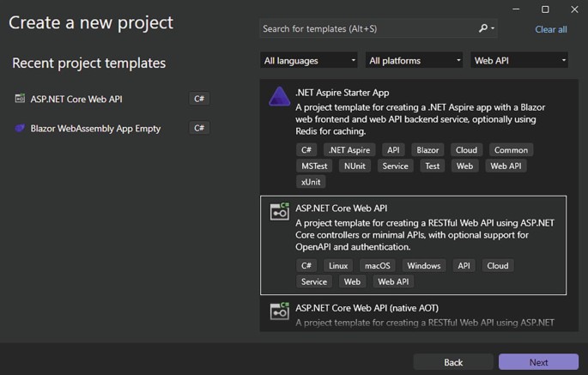Open the All languages dropdown
Viewport: 588px width, 375px height.
[x=309, y=60]
